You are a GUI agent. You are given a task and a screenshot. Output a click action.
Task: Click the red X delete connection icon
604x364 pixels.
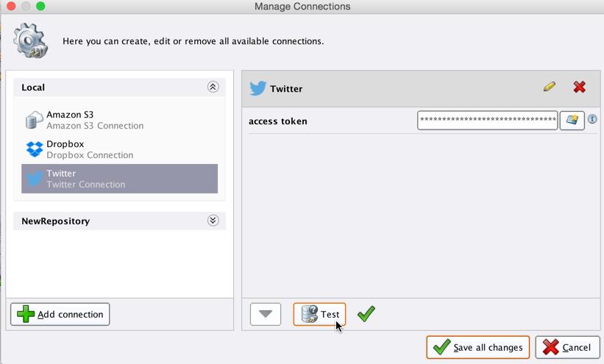580,87
